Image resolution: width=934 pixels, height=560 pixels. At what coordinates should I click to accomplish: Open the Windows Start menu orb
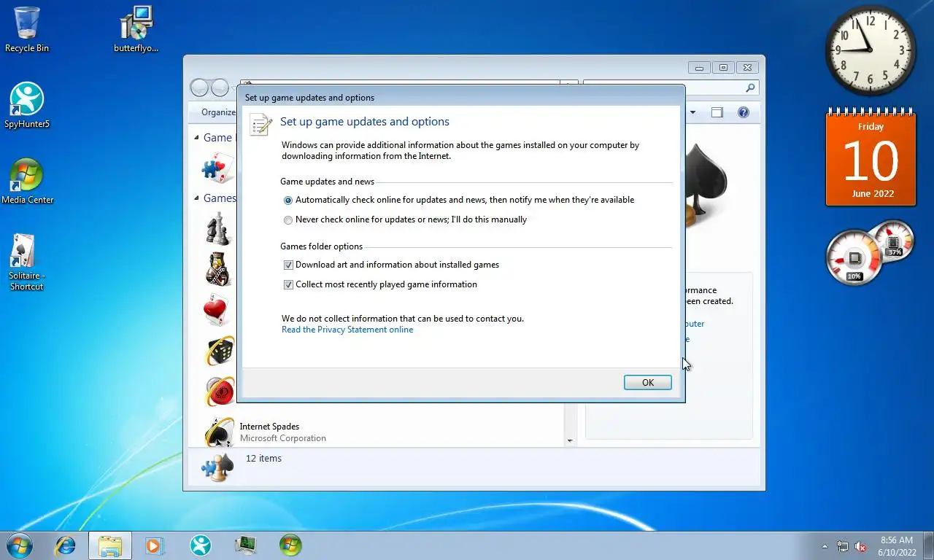(18, 545)
